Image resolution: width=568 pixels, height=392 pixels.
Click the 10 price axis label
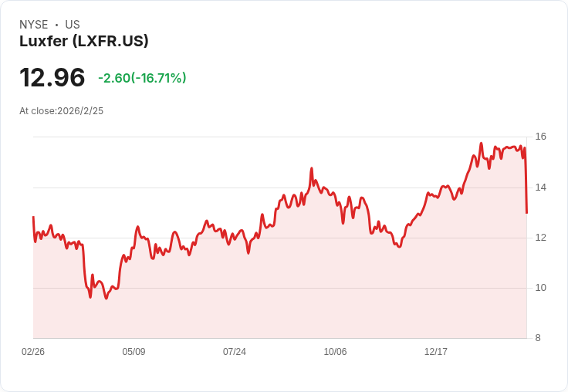(541, 288)
